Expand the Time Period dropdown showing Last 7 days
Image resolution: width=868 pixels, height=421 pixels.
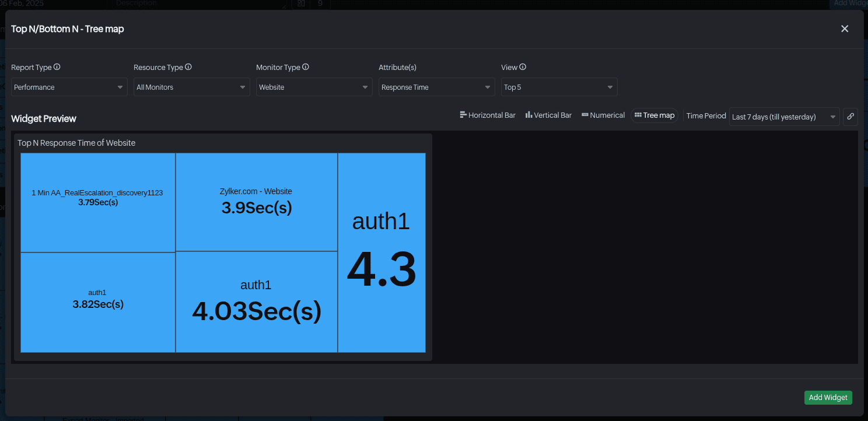785,117
